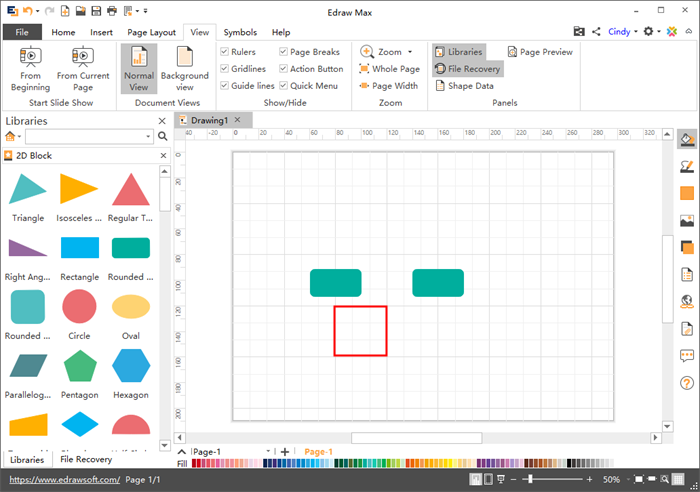Click the Print icon in title bar
This screenshot has height=492, width=700.
click(x=112, y=11)
